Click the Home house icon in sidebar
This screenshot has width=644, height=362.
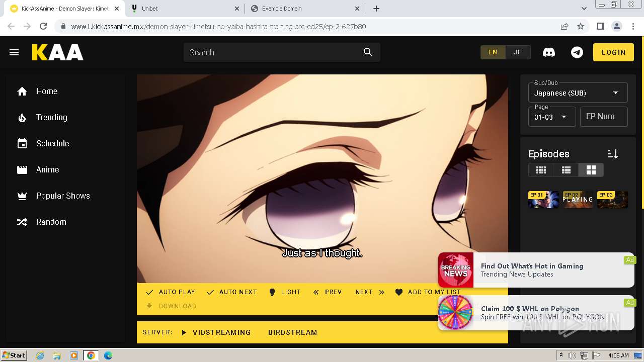click(x=22, y=92)
